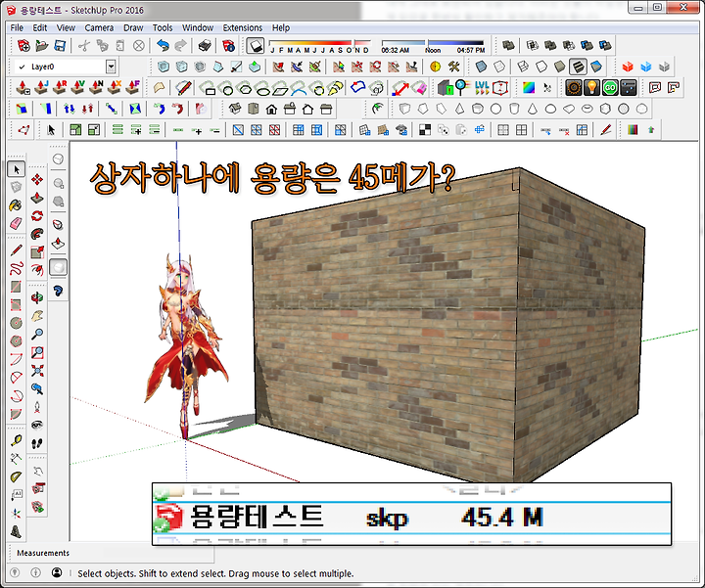
Task: Open the Extensions menu
Action: coord(243,27)
